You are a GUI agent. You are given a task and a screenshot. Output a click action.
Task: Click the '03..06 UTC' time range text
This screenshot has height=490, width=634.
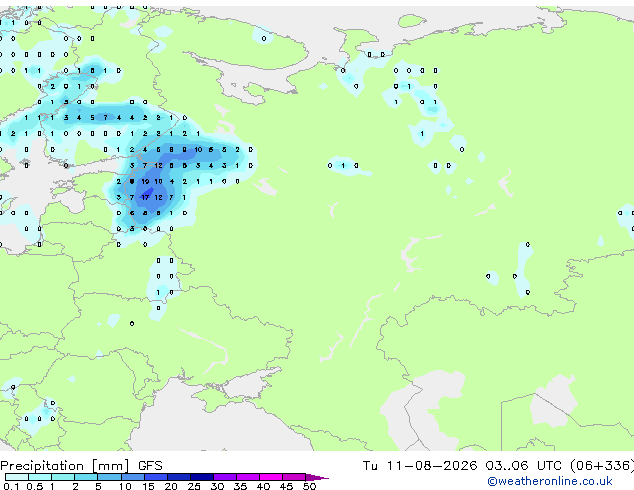tap(524, 466)
